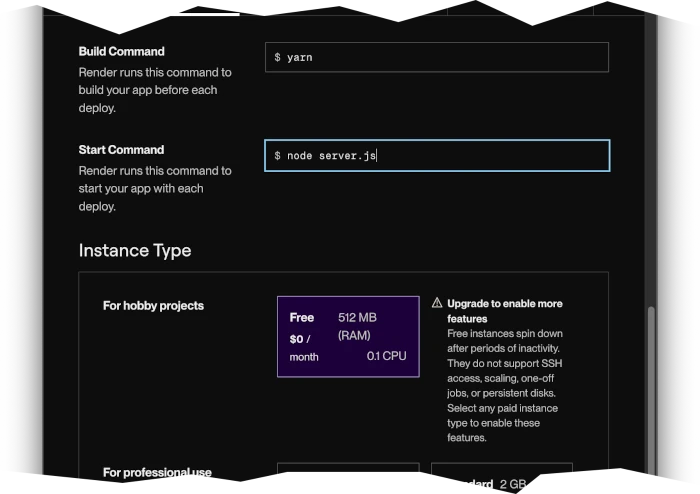Click the "For hobby projects" label
This screenshot has height=494, width=700.
[x=153, y=306]
